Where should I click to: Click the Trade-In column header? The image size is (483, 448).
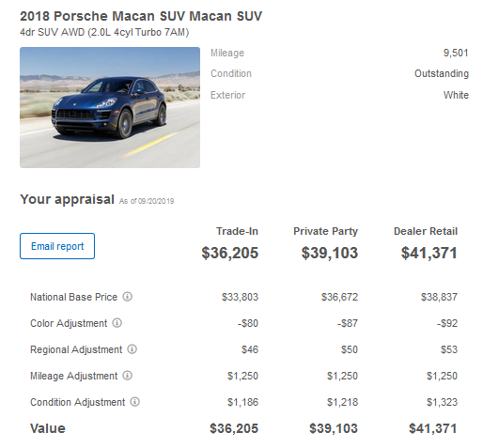[x=237, y=231]
